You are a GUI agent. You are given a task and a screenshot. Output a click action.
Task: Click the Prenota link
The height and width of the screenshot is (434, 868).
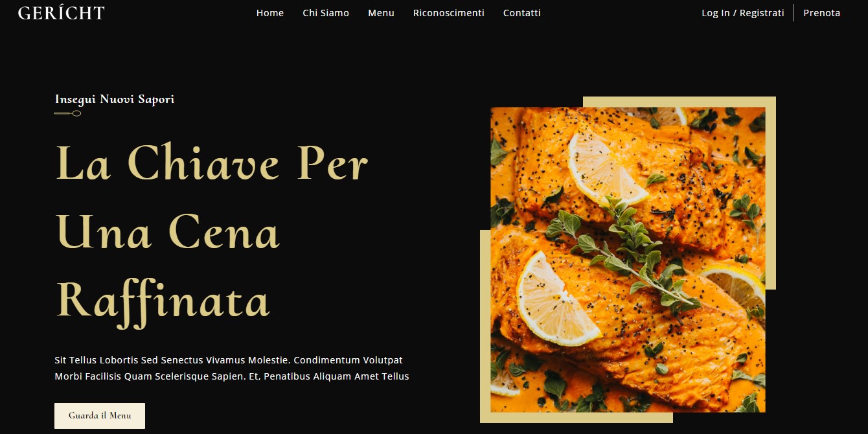click(x=822, y=13)
